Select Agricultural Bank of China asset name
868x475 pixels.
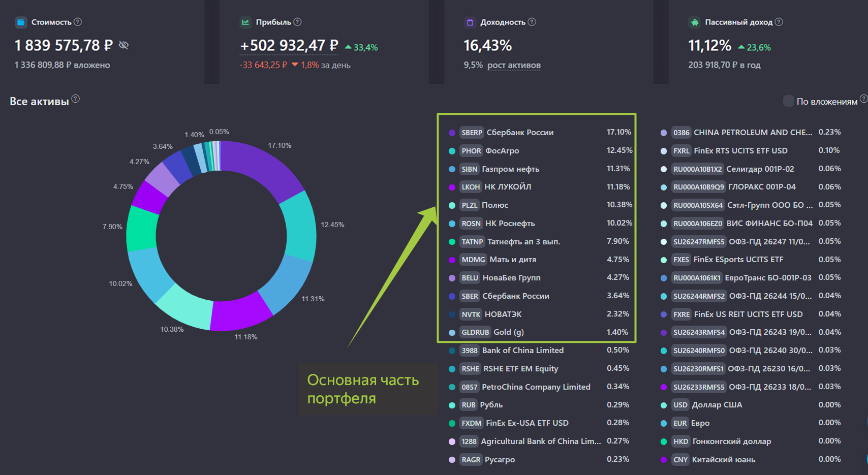[541, 441]
